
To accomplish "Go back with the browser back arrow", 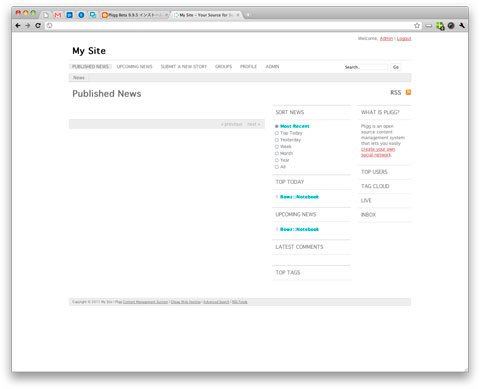I will point(18,26).
